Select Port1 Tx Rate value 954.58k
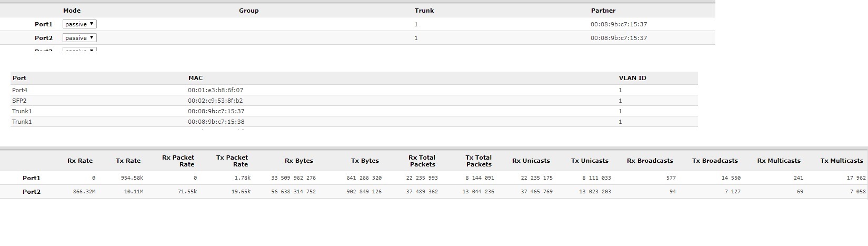The height and width of the screenshot is (246, 868). pyautogui.click(x=132, y=178)
